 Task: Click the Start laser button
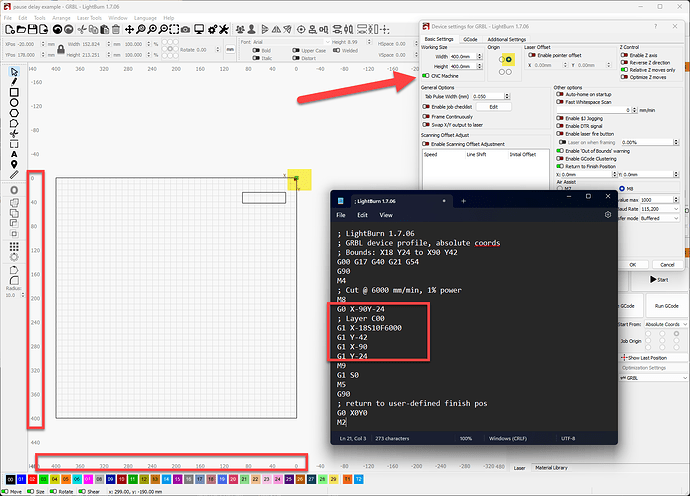(x=659, y=279)
